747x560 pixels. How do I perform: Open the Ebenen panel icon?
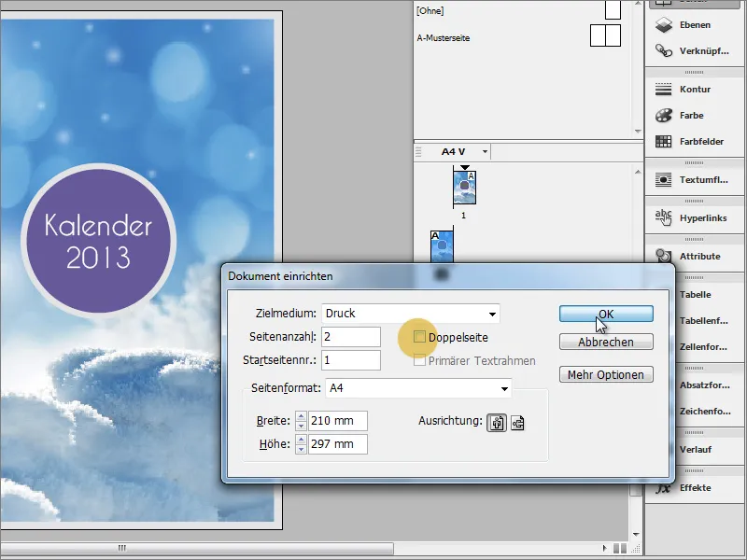664,25
